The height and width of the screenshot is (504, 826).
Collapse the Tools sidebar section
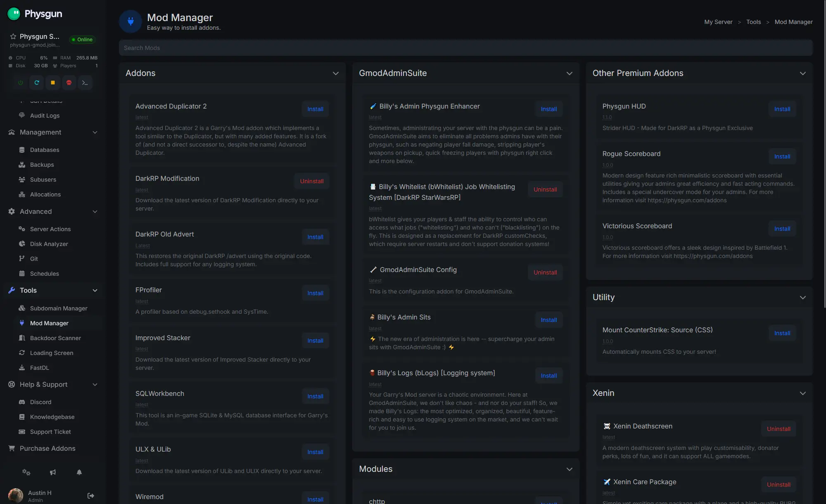point(53,290)
